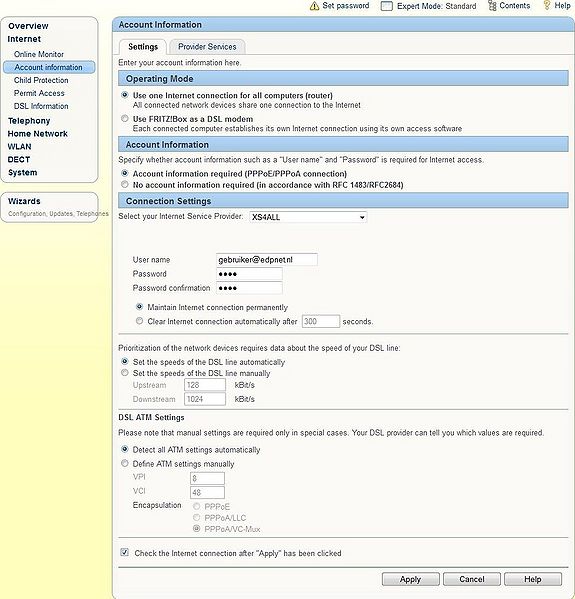Click the Password input field

click(249, 274)
